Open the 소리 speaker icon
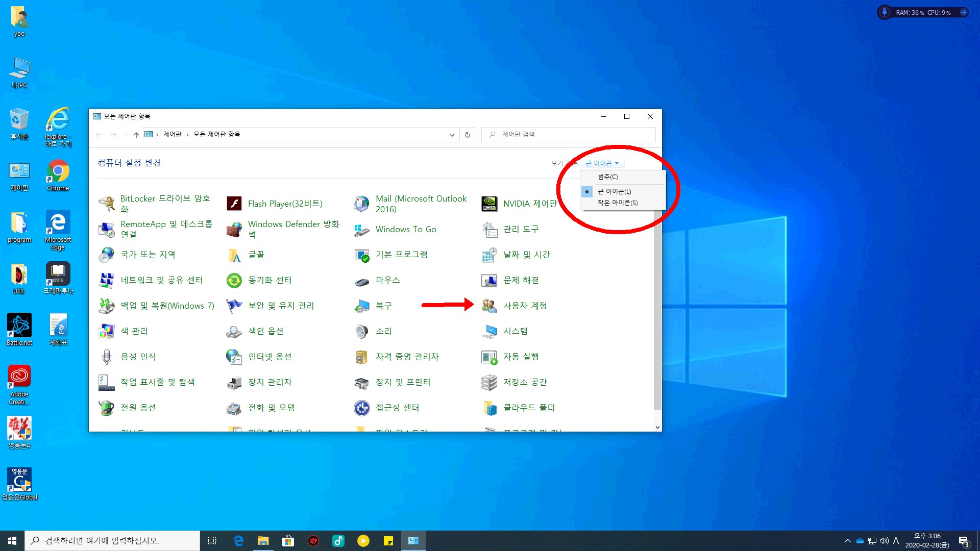The image size is (980, 551). (362, 331)
